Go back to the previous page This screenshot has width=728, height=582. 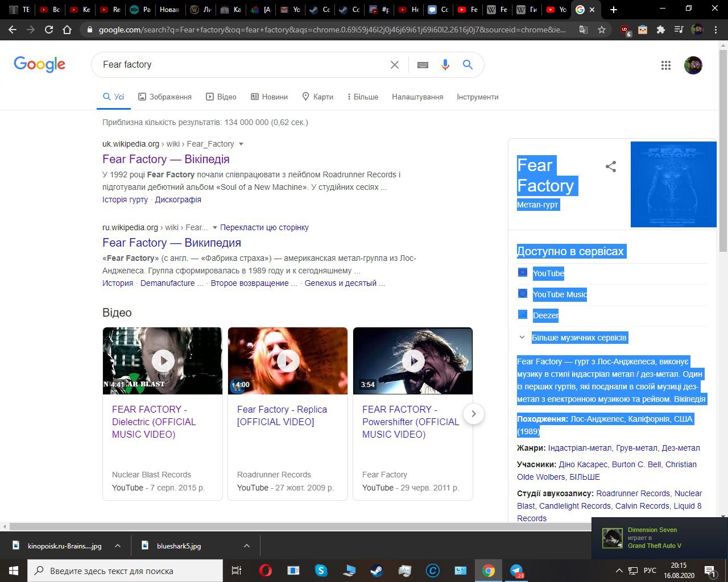click(x=13, y=30)
